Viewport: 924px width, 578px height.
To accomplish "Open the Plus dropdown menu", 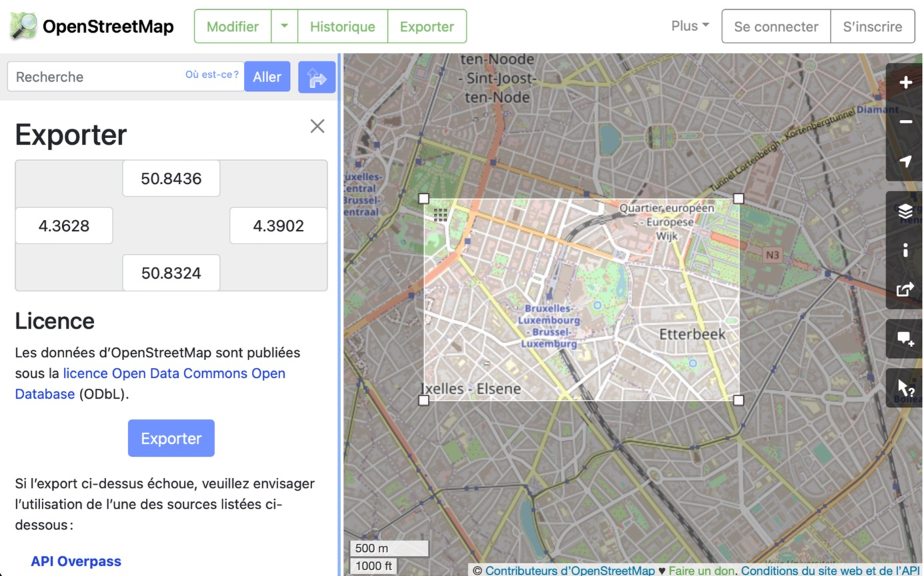I will pyautogui.click(x=689, y=26).
